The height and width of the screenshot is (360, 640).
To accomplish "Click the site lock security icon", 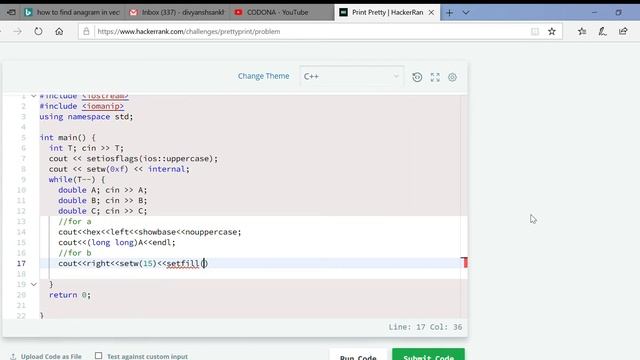I will click(x=86, y=31).
